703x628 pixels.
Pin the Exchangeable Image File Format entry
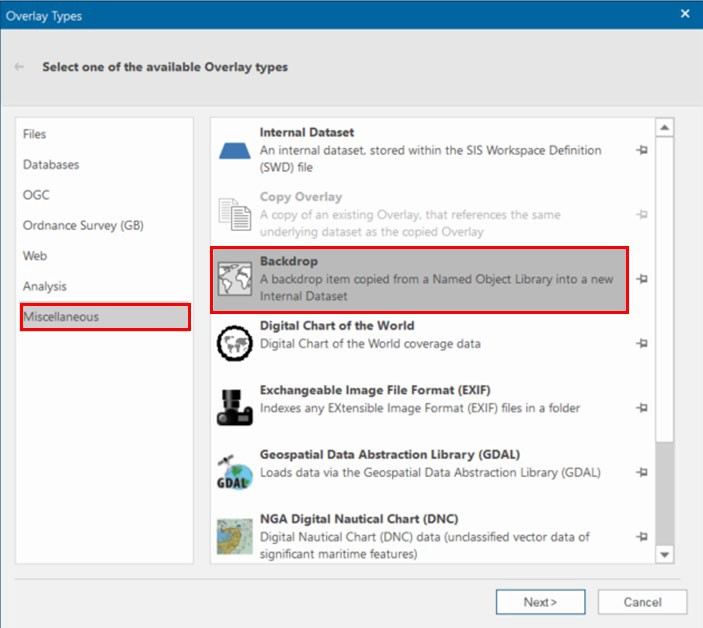point(641,407)
